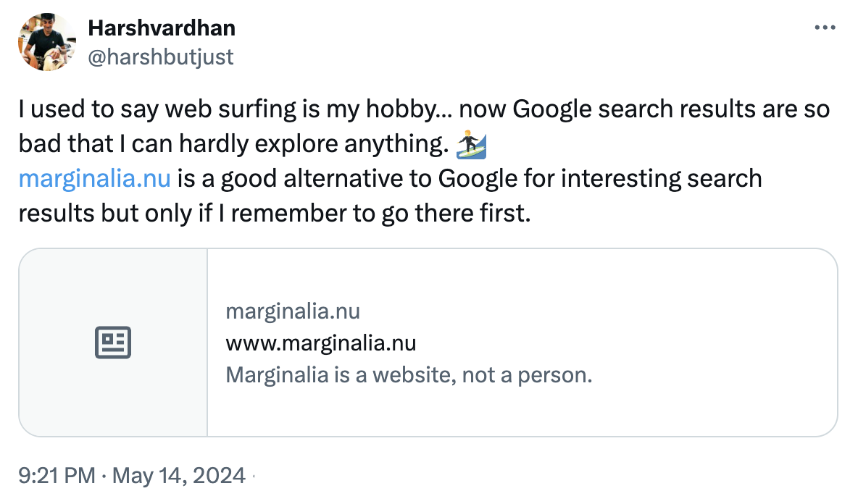858x504 pixels.
Task: Expand the more actions menu for this tweet
Action: 824,27
